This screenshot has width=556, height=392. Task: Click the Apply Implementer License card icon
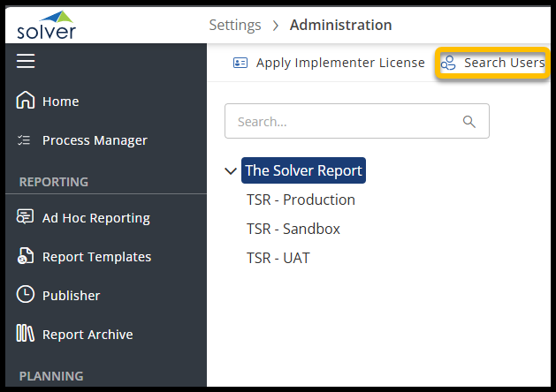tap(240, 64)
